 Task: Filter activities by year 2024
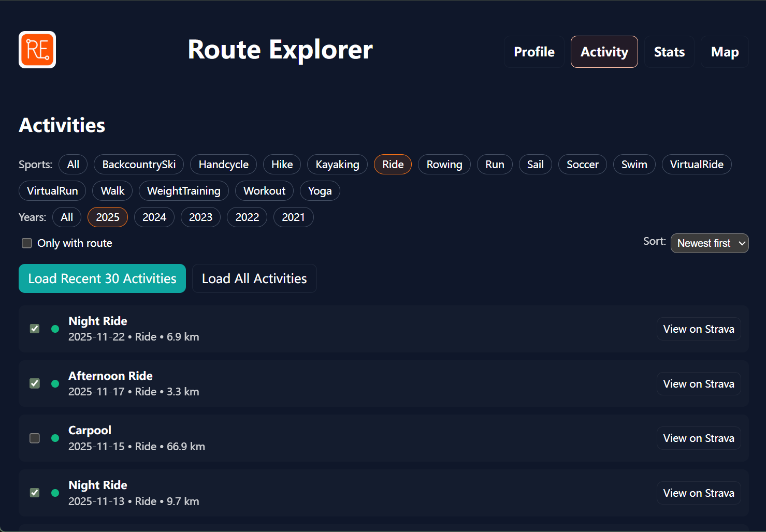coord(154,217)
